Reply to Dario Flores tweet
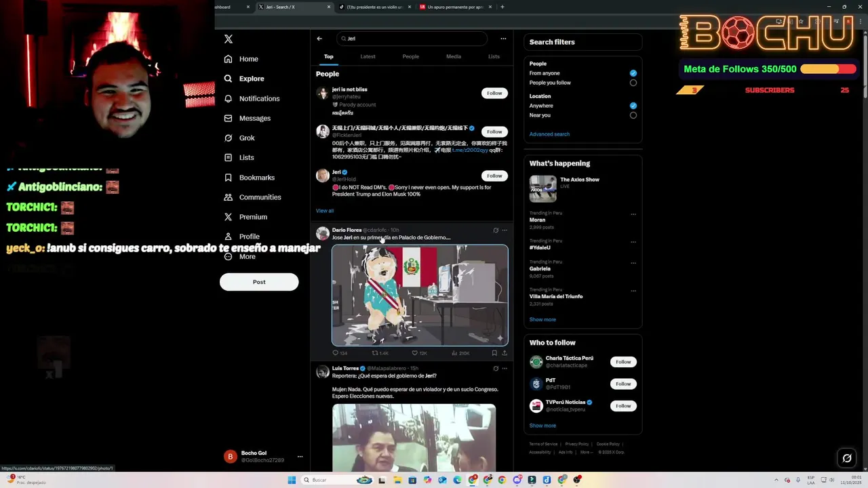The image size is (868, 488). 339,353
